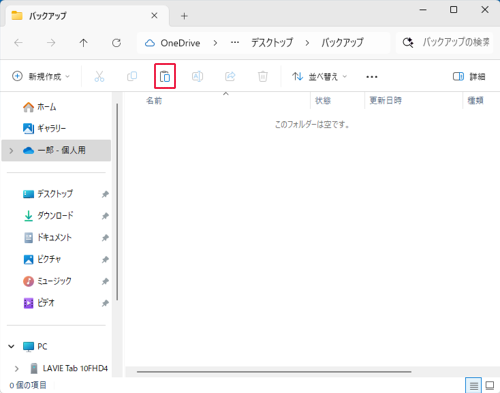Maximize the Explorer window
500x393 pixels.
(x=454, y=10)
